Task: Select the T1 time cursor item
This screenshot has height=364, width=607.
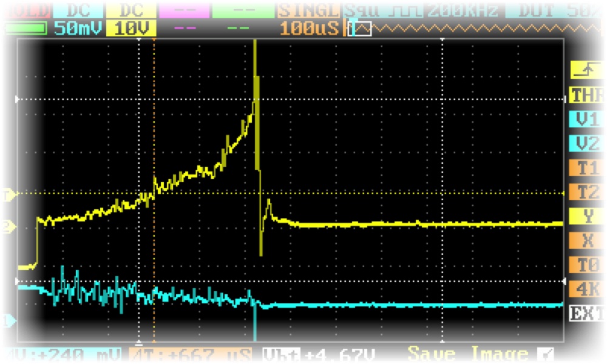Action: pos(586,168)
